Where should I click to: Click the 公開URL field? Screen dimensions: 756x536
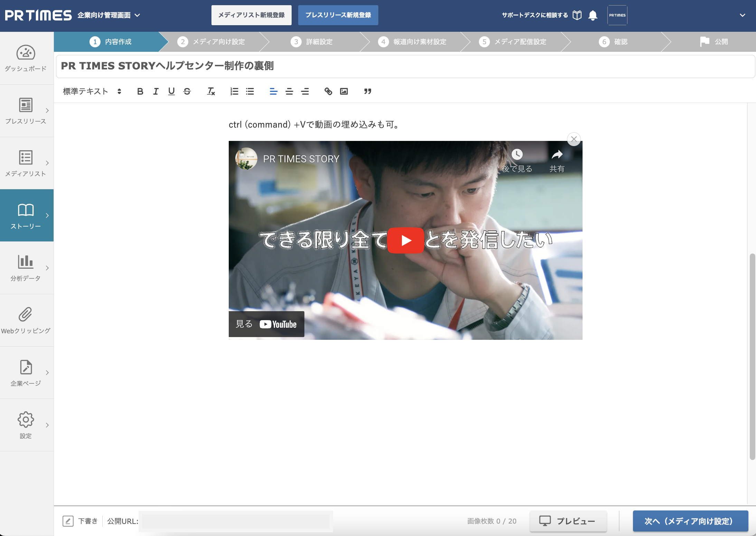click(x=236, y=521)
